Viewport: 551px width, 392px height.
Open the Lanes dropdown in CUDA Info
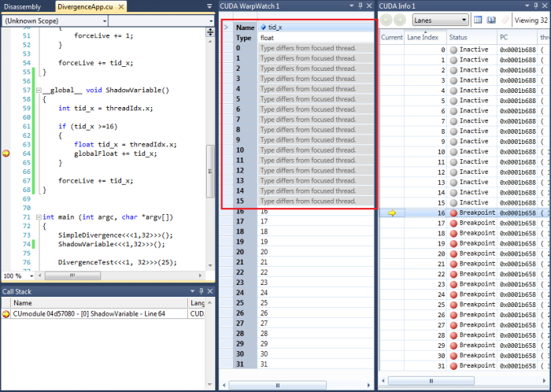(x=463, y=20)
